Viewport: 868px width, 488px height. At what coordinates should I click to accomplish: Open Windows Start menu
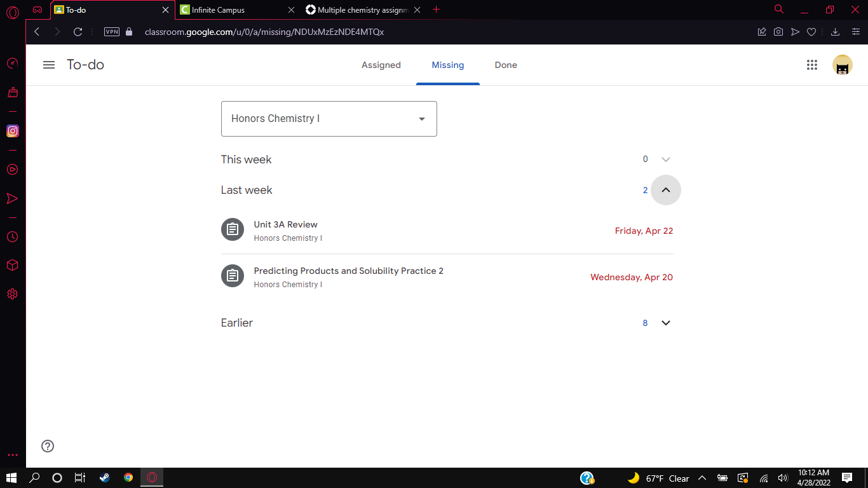point(11,478)
